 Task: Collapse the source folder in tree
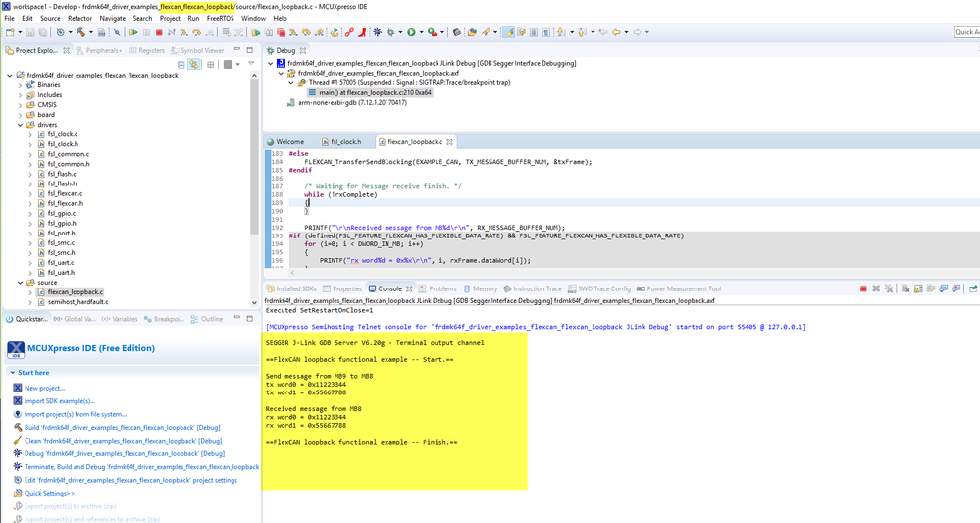pyautogui.click(x=20, y=283)
